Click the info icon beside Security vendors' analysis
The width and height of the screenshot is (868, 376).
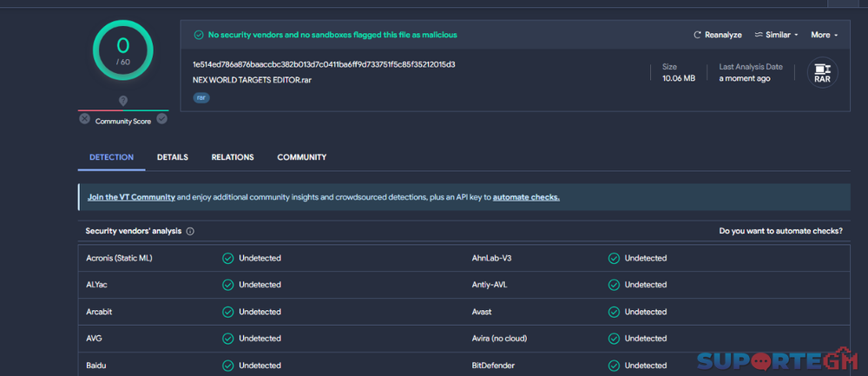(x=190, y=232)
